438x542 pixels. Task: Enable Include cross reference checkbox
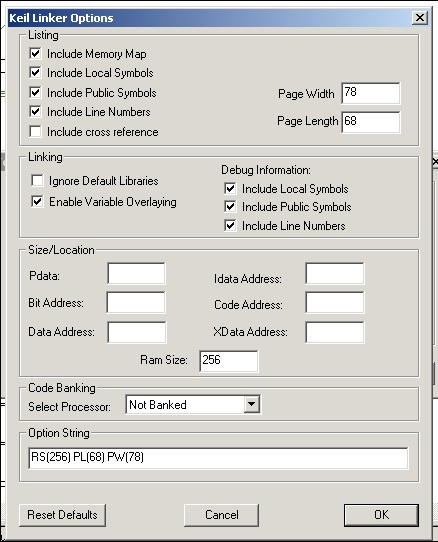[36, 131]
